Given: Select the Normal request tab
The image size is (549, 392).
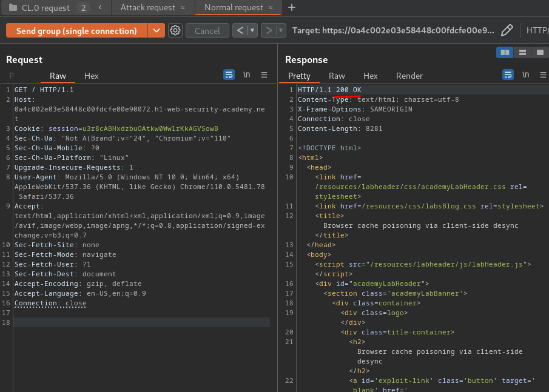Looking at the screenshot, I should [x=234, y=7].
